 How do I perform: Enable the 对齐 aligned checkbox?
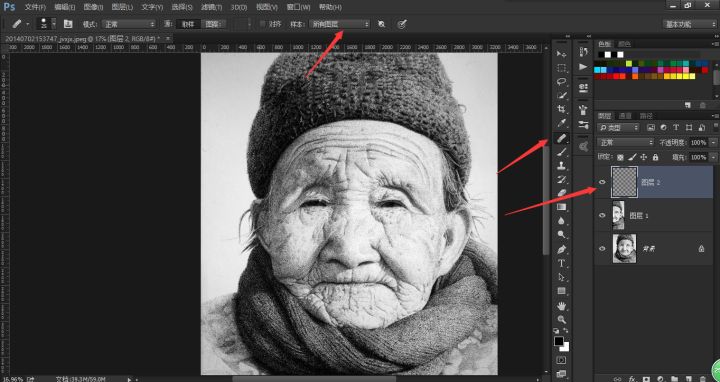point(263,24)
